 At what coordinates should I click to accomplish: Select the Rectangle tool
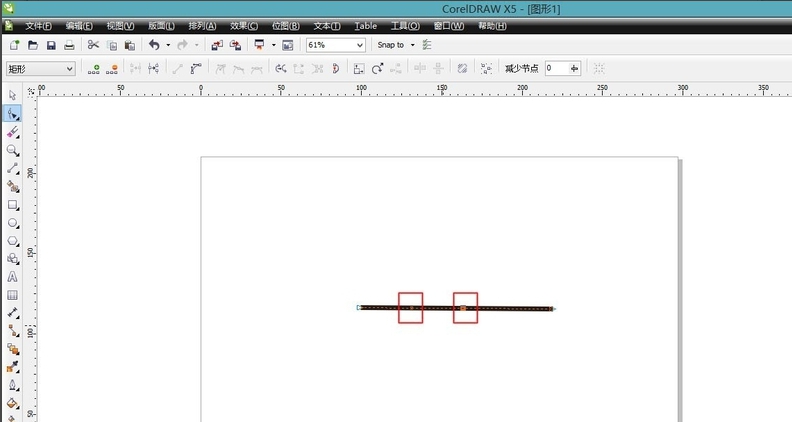(x=13, y=205)
